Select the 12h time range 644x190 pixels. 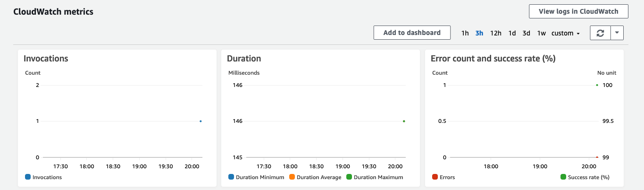pyautogui.click(x=496, y=33)
